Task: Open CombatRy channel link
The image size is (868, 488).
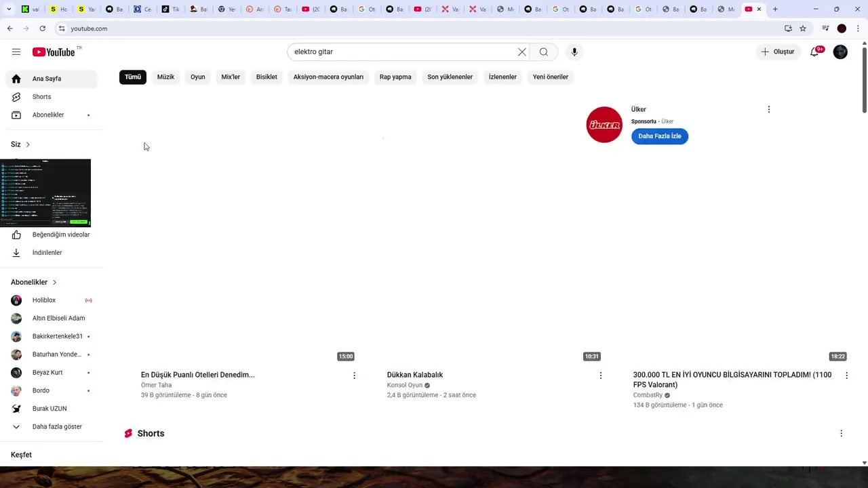Action: (x=648, y=395)
